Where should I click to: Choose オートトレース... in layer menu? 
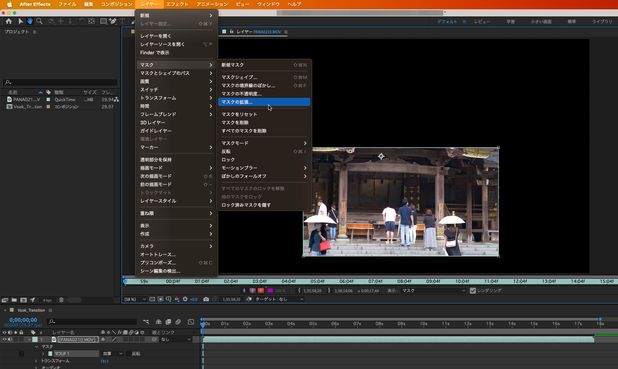pyautogui.click(x=176, y=254)
